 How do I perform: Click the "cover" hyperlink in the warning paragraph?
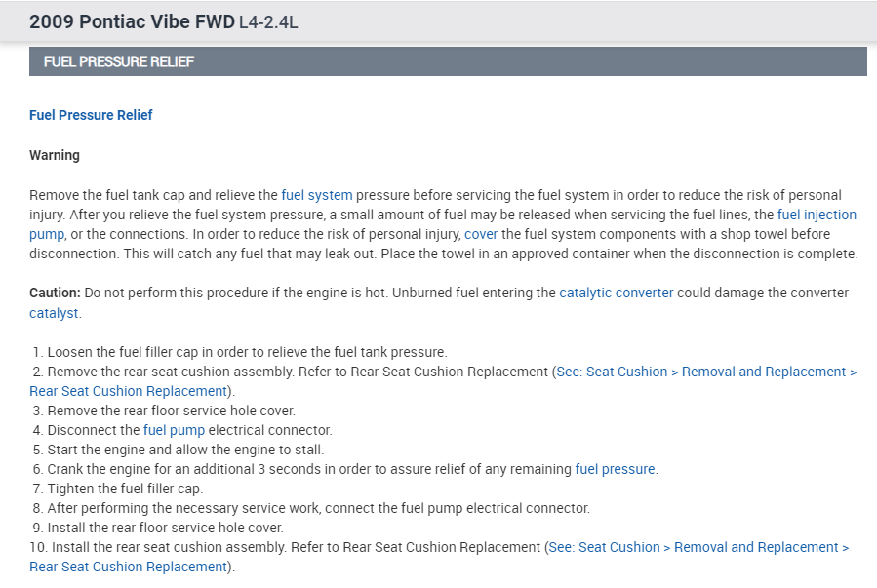[481, 234]
